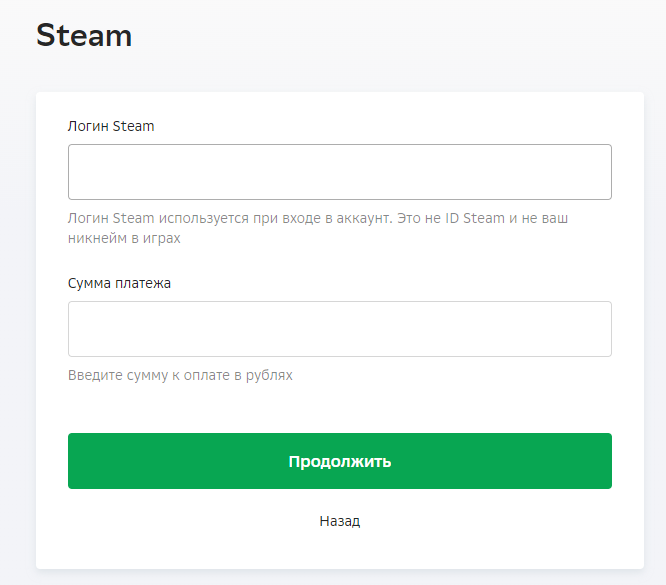The width and height of the screenshot is (666, 585).
Task: Click the Логин Steam input field
Action: coord(340,172)
